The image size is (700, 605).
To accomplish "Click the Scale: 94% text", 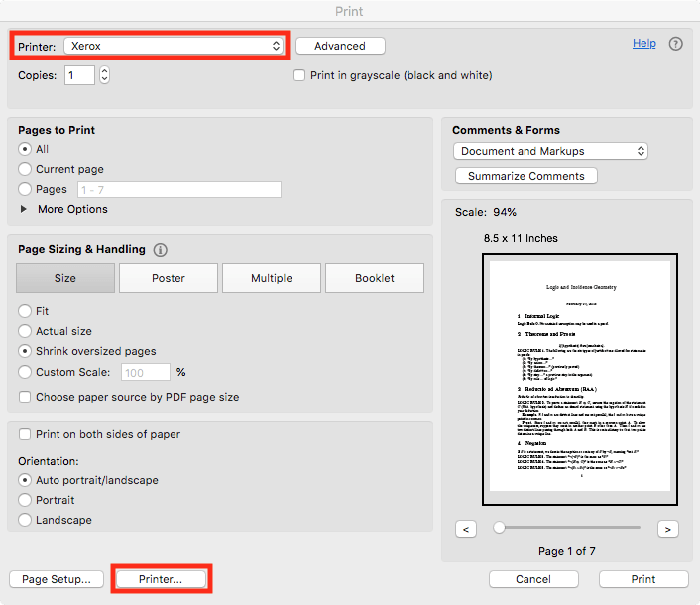I will coord(486,212).
